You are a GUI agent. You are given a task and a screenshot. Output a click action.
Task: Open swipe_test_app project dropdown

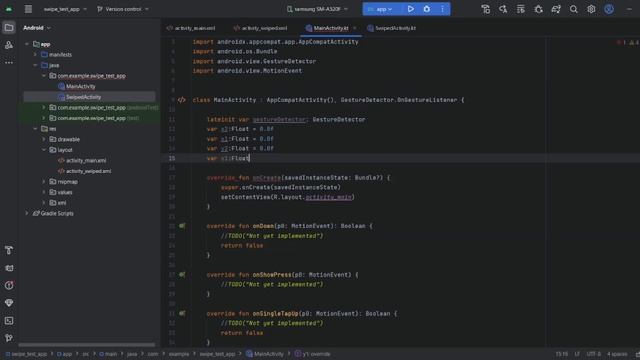(x=65, y=9)
